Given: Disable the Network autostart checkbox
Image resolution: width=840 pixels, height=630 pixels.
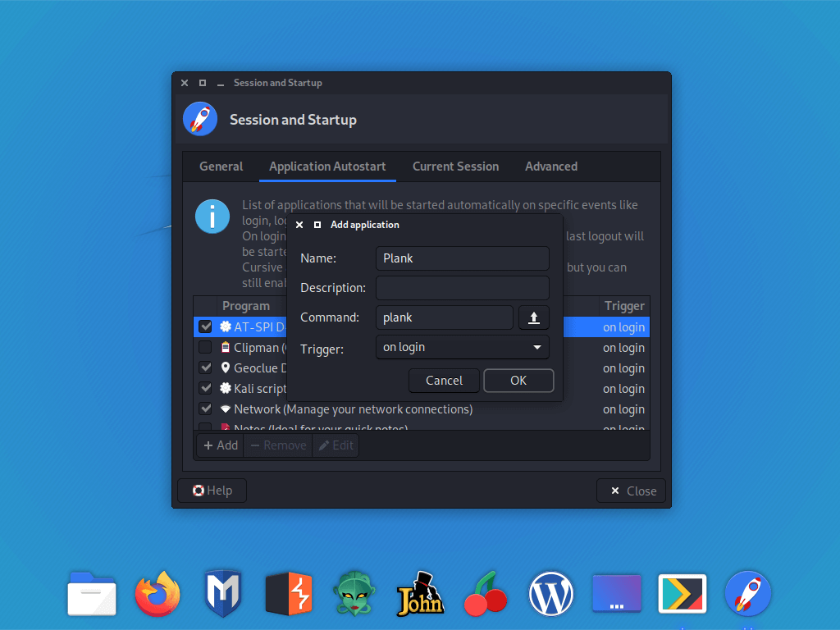Looking at the screenshot, I should pyautogui.click(x=205, y=409).
